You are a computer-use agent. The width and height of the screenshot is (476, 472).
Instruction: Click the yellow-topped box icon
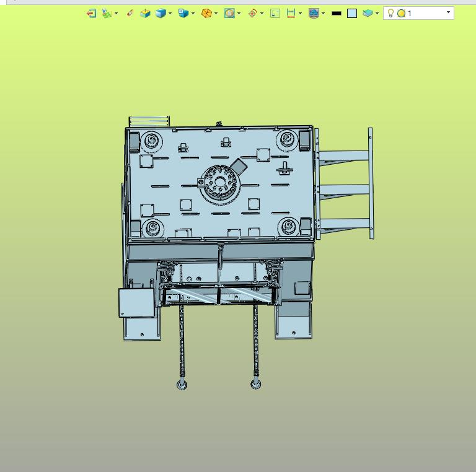(145, 14)
